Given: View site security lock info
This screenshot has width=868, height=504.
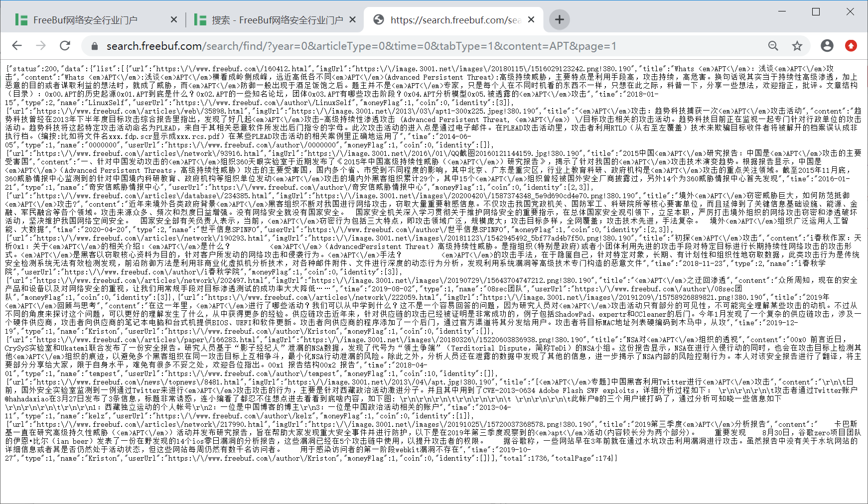Looking at the screenshot, I should (x=94, y=46).
